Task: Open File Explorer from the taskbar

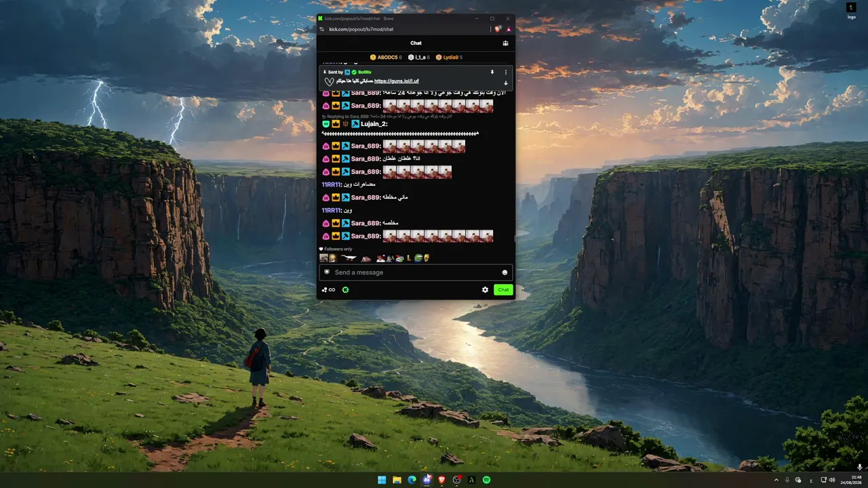Action: click(397, 480)
